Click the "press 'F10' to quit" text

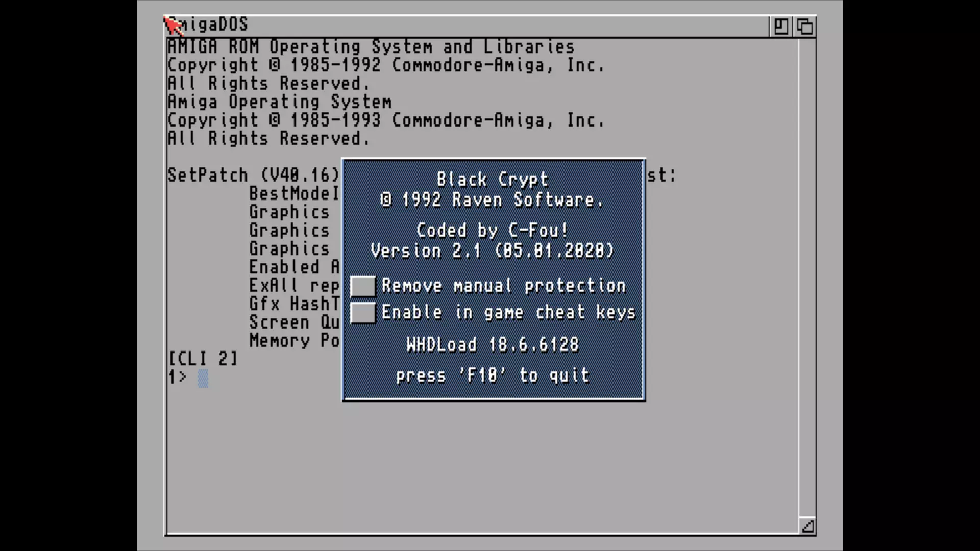pyautogui.click(x=493, y=376)
